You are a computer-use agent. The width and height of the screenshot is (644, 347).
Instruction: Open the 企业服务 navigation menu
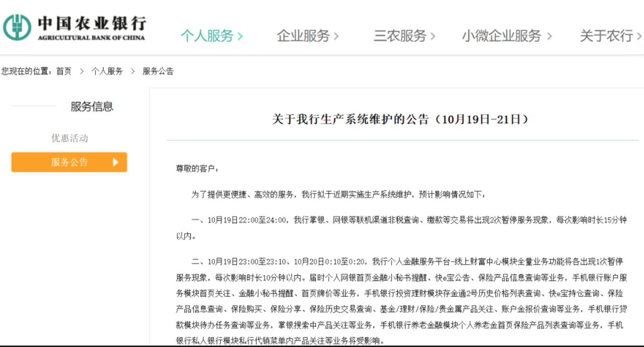[x=303, y=36]
